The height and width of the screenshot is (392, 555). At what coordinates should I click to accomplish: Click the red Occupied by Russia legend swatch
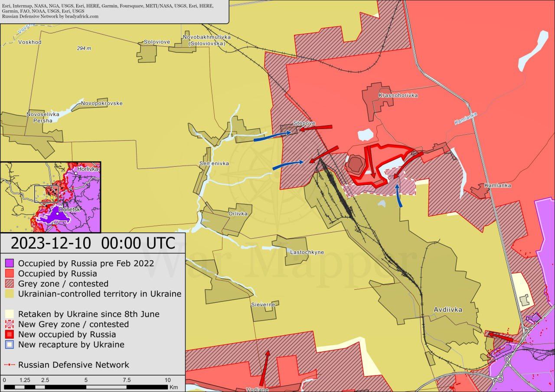pos(9,273)
